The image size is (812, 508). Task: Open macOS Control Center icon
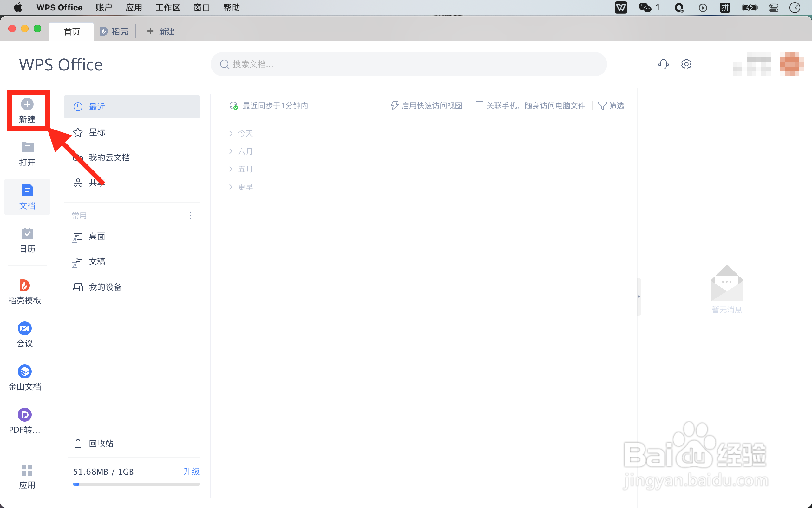point(774,7)
